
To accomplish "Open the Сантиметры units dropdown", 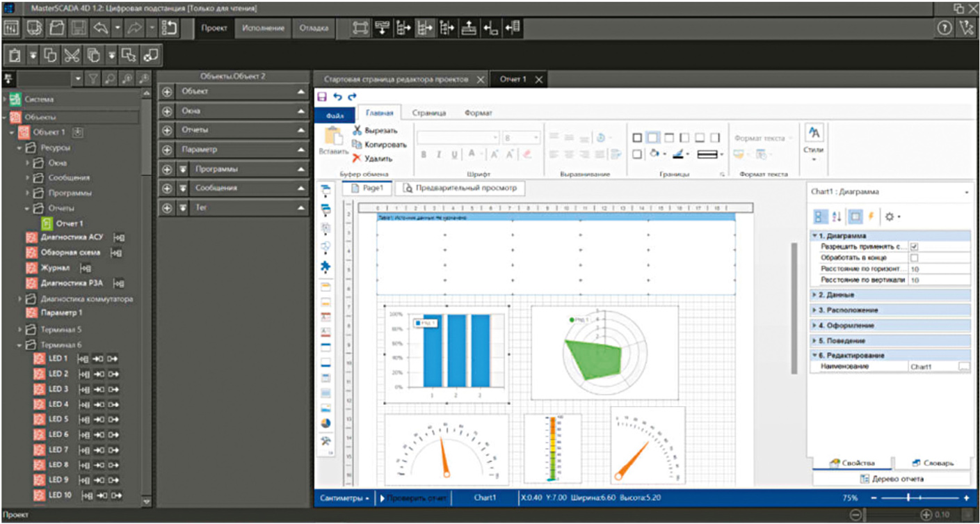I will (345, 498).
